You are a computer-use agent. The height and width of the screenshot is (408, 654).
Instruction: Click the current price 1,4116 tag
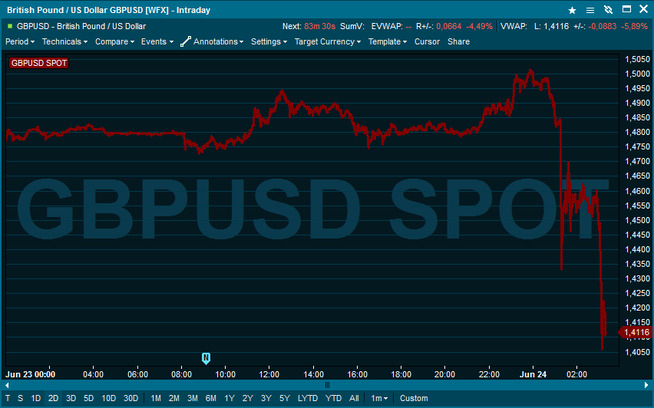pos(635,332)
